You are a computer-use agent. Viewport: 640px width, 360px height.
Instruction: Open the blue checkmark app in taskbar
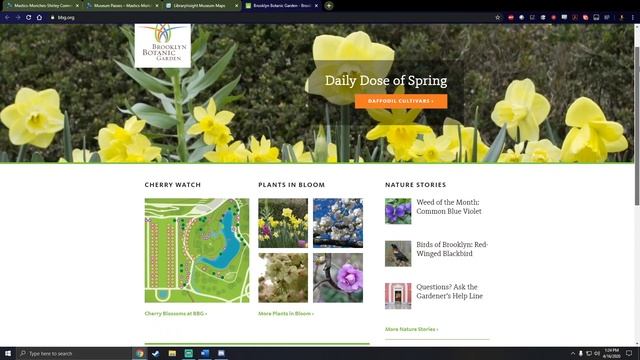point(156,353)
